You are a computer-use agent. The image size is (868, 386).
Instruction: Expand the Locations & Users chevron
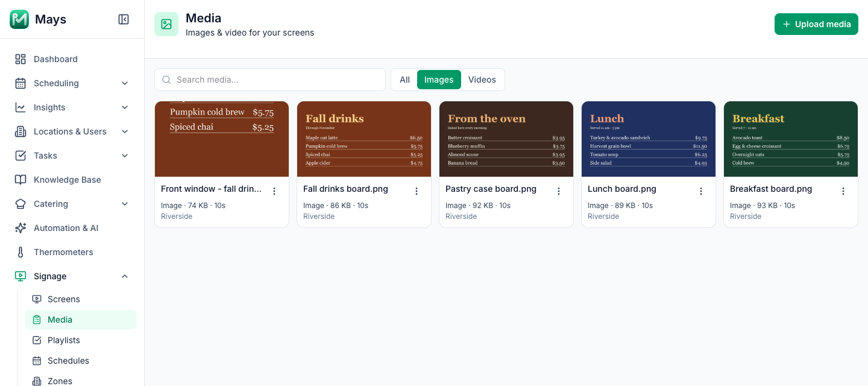coord(125,131)
